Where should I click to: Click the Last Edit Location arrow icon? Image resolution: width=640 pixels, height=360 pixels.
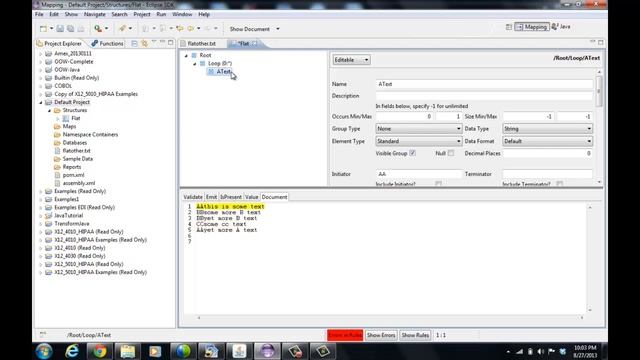(180, 29)
